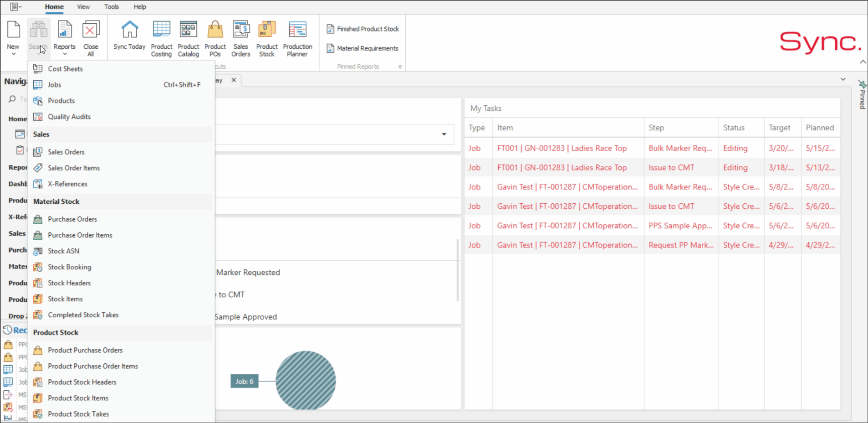868x423 pixels.
Task: Open Completed Stock Takes entry
Action: [x=121, y=315]
